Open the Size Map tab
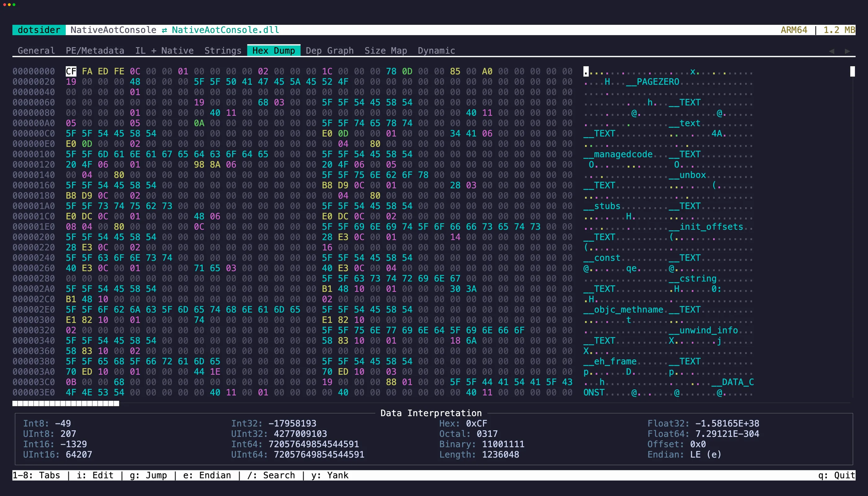This screenshot has height=496, width=868. tap(386, 51)
